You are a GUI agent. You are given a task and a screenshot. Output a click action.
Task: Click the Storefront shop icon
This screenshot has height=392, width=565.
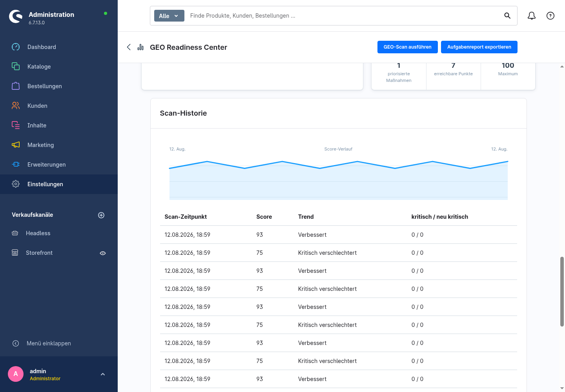click(15, 253)
